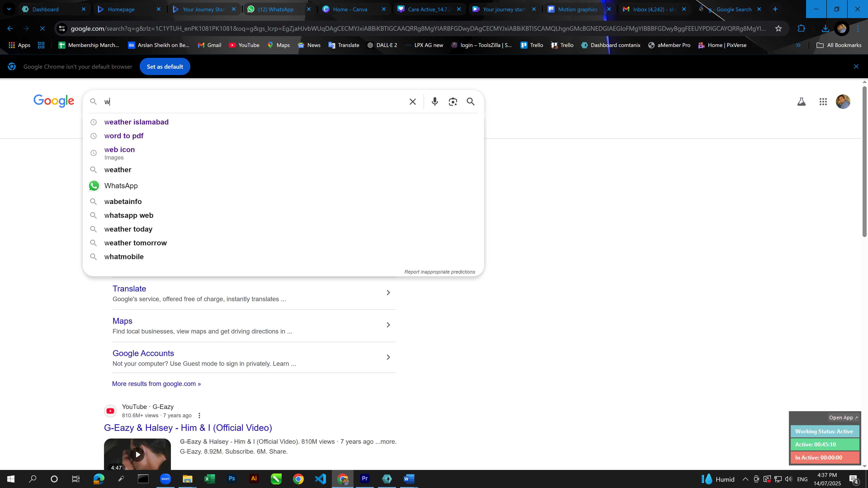
Task: Open search by image camera icon
Action: 453,101
